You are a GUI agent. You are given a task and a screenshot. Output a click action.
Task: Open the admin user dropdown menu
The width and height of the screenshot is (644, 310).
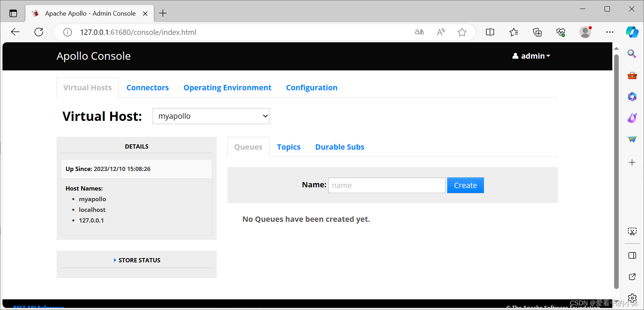tap(531, 56)
